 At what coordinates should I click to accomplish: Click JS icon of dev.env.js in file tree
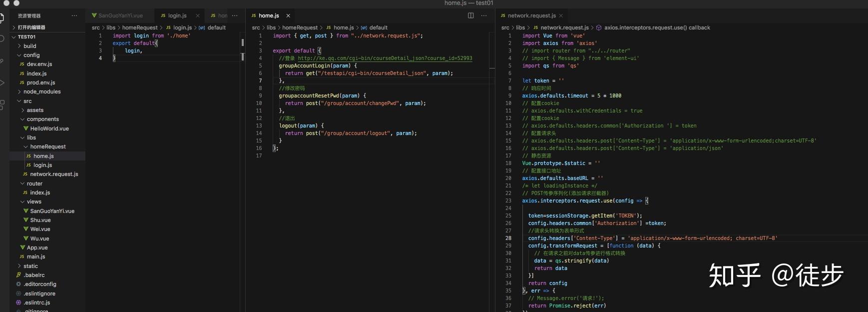(x=22, y=64)
